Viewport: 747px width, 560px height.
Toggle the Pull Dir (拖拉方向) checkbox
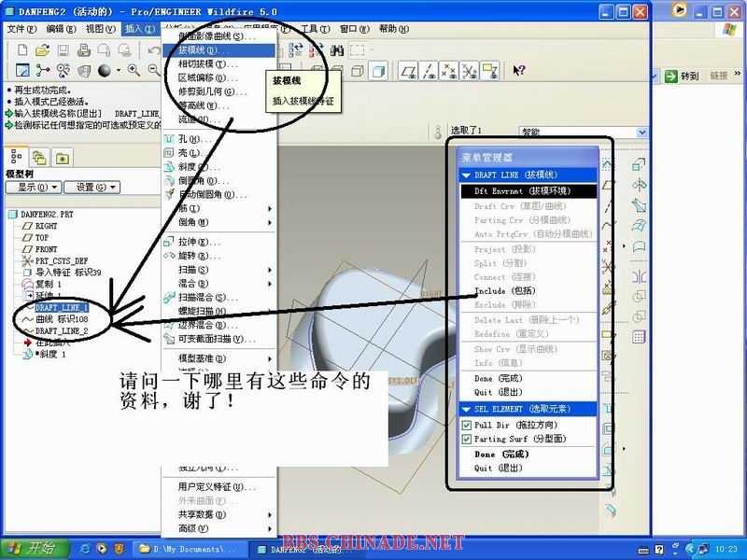(466, 425)
